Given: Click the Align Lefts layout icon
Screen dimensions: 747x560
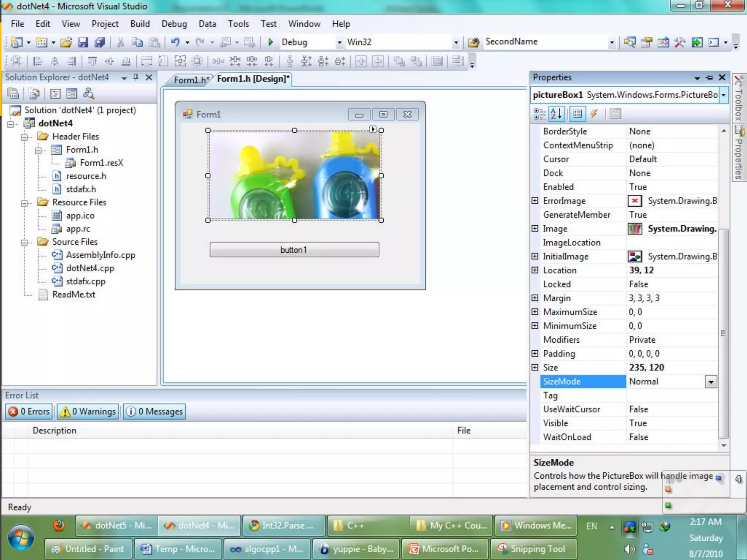Looking at the screenshot, I should [x=37, y=61].
